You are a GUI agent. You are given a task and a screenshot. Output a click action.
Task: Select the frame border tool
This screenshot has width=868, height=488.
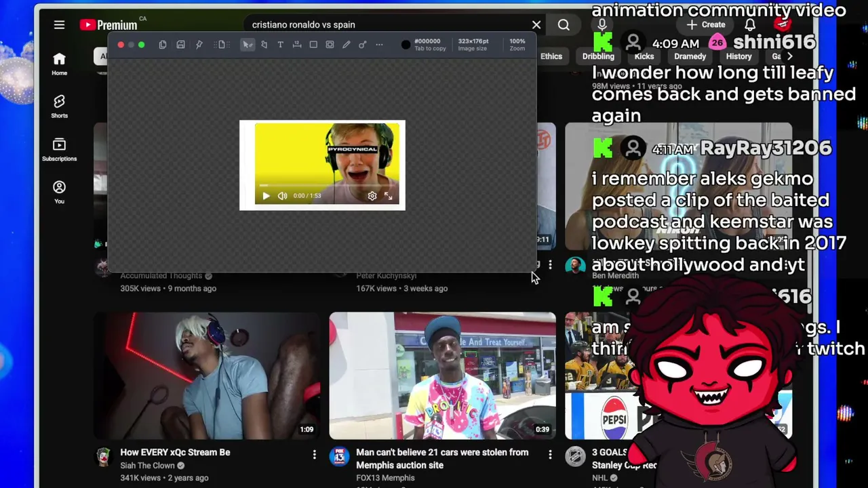click(330, 45)
